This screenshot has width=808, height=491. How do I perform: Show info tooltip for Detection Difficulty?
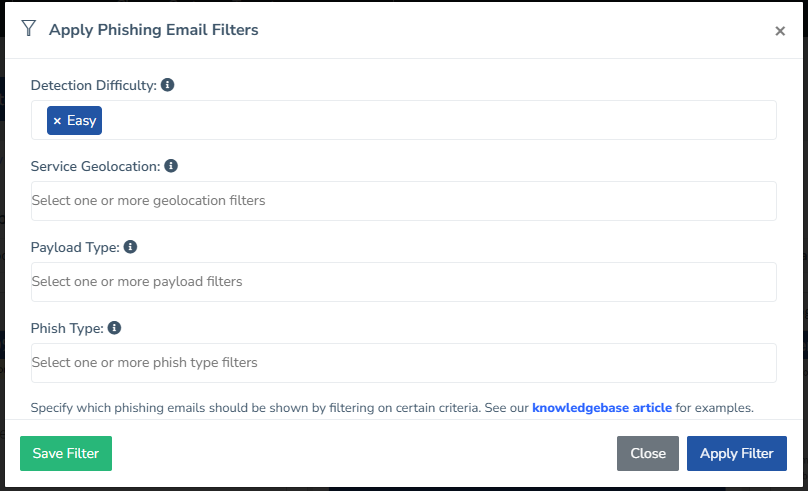tap(168, 85)
